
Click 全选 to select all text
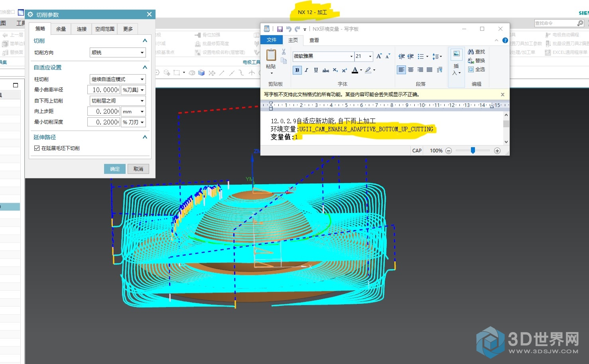477,69
